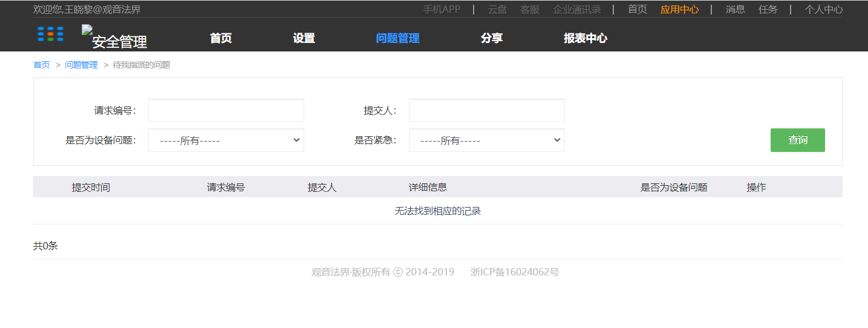The width and height of the screenshot is (868, 328).
Task: Click the 问题管理 breadcrumb link
Action: [81, 65]
